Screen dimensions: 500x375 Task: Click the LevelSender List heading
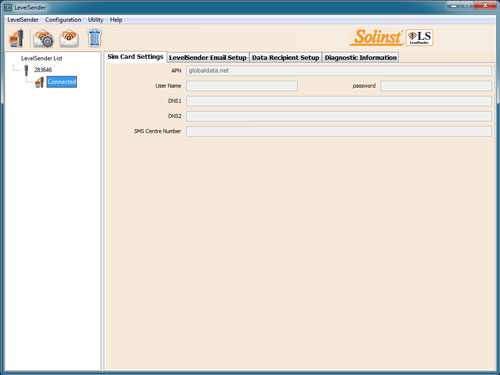pyautogui.click(x=42, y=58)
